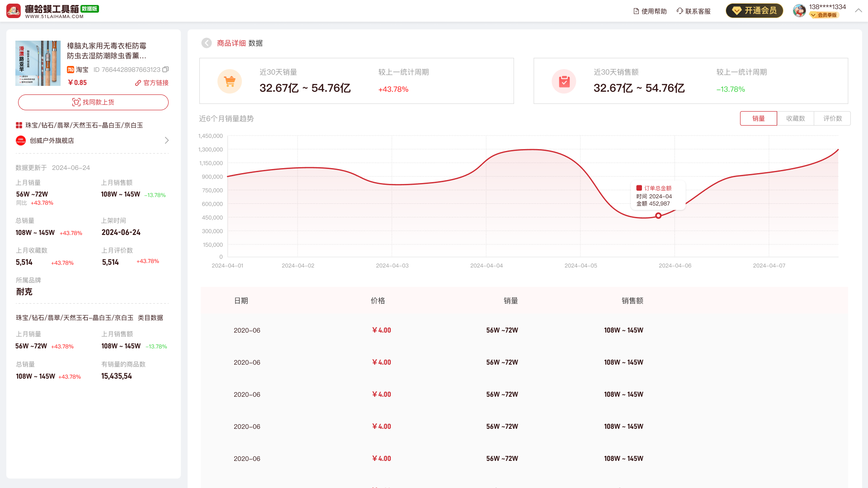Select the 销量 chart tab
Viewport: 868px width, 488px height.
(759, 118)
